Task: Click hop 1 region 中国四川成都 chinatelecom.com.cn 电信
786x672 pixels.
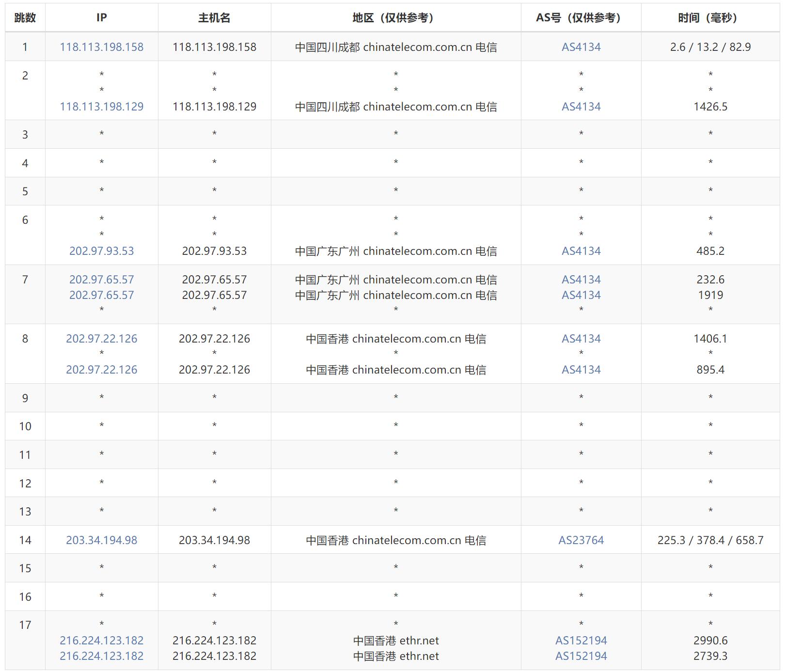Action: pyautogui.click(x=396, y=47)
